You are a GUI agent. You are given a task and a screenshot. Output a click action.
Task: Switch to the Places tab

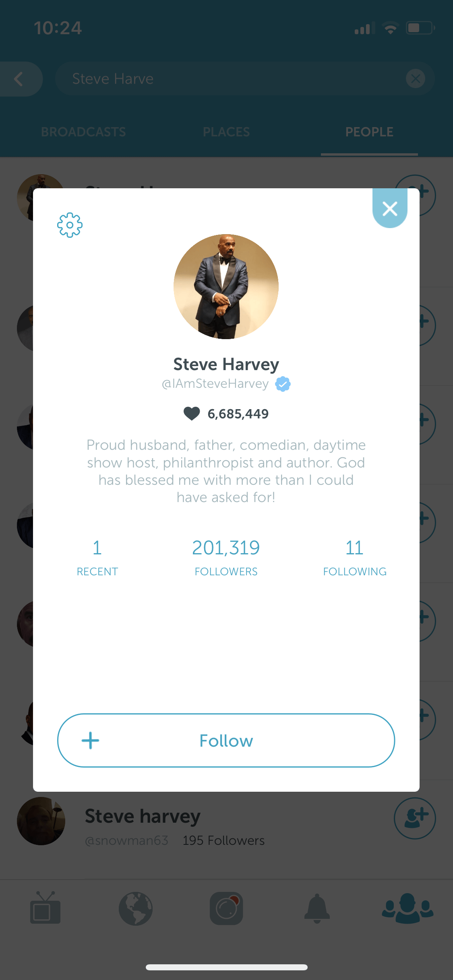[226, 132]
